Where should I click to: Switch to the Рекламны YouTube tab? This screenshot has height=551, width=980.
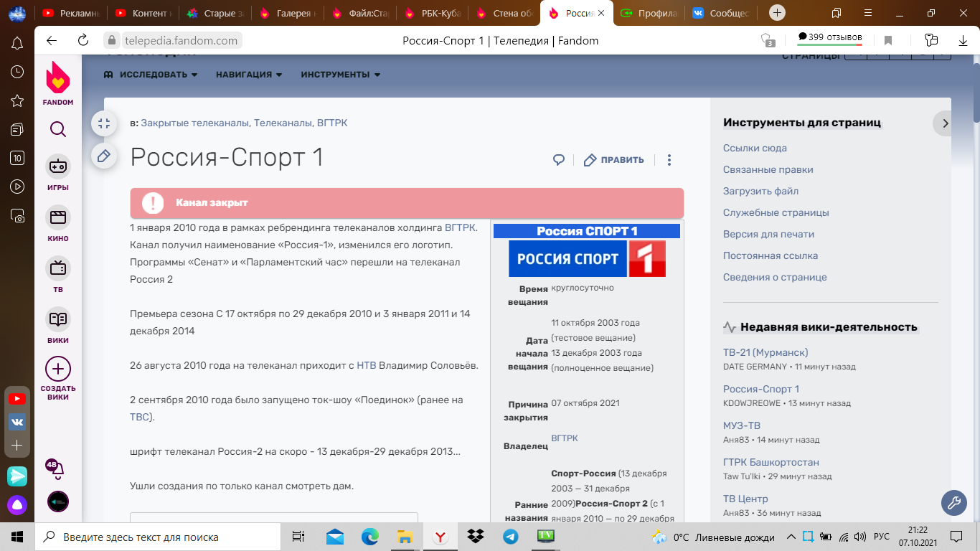[x=70, y=13]
